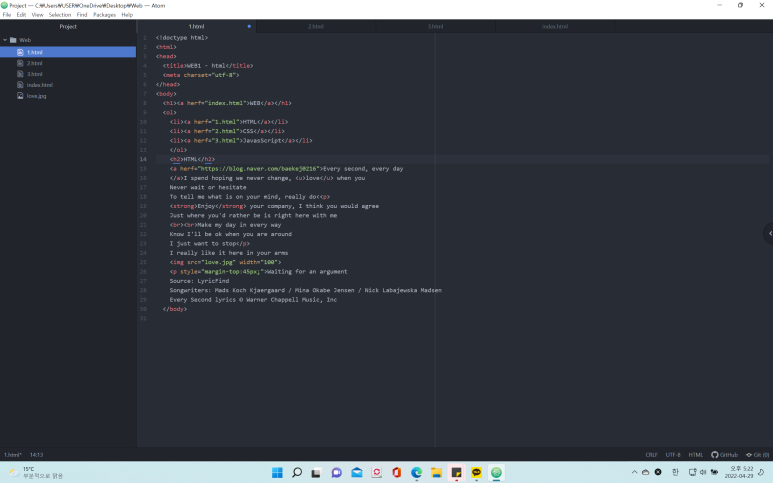Open the Edit menu
This screenshot has width=773, height=483.
tap(21, 15)
